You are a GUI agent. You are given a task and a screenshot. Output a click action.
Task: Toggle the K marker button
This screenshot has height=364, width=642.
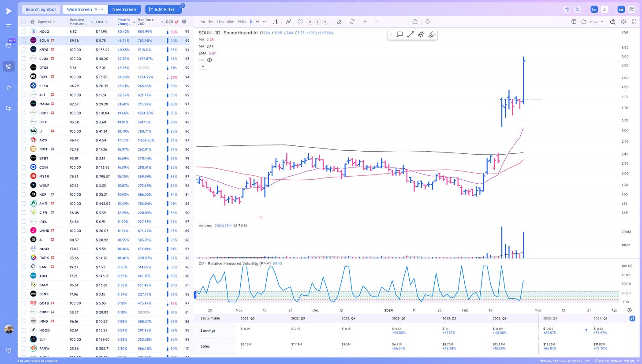click(x=325, y=22)
